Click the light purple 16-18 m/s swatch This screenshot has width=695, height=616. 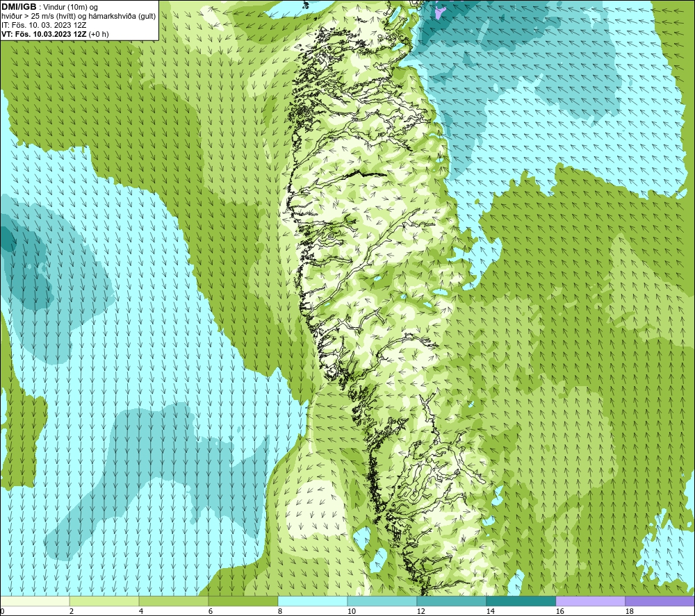[x=590, y=601]
